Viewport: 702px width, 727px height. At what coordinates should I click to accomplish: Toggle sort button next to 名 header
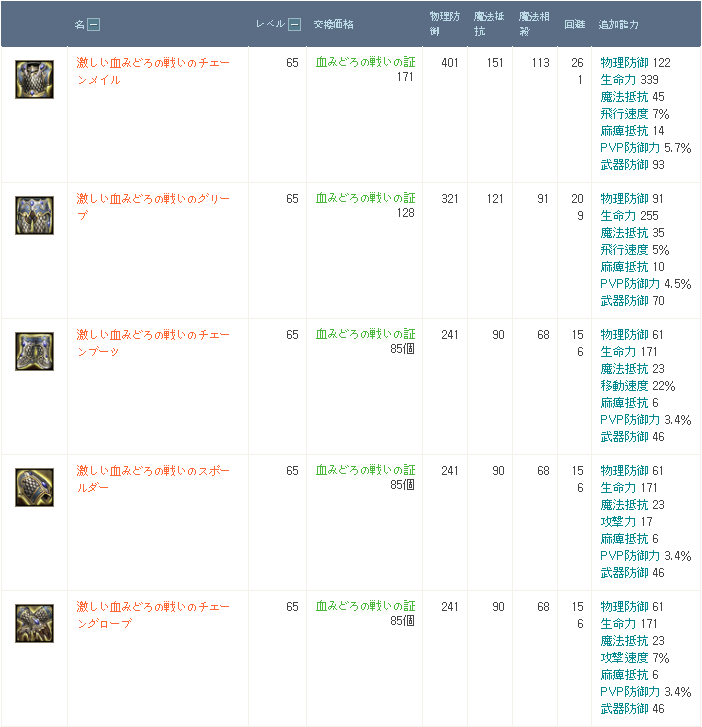(x=94, y=25)
